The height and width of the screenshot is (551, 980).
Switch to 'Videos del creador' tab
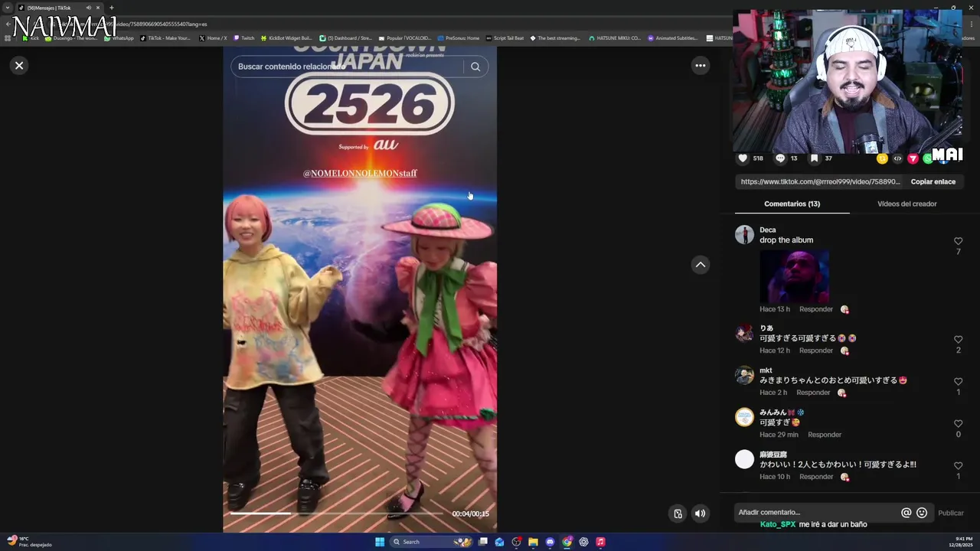point(906,204)
